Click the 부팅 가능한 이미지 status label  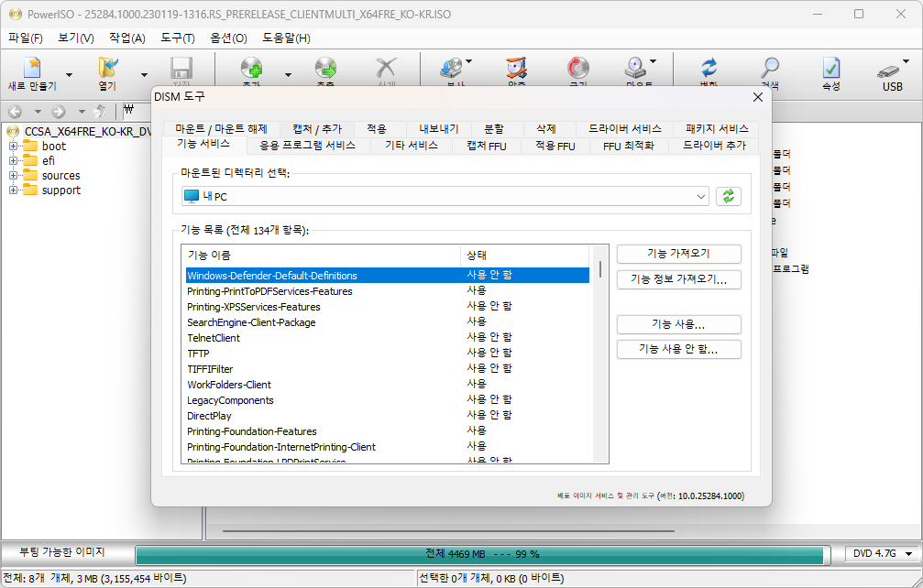(62, 552)
